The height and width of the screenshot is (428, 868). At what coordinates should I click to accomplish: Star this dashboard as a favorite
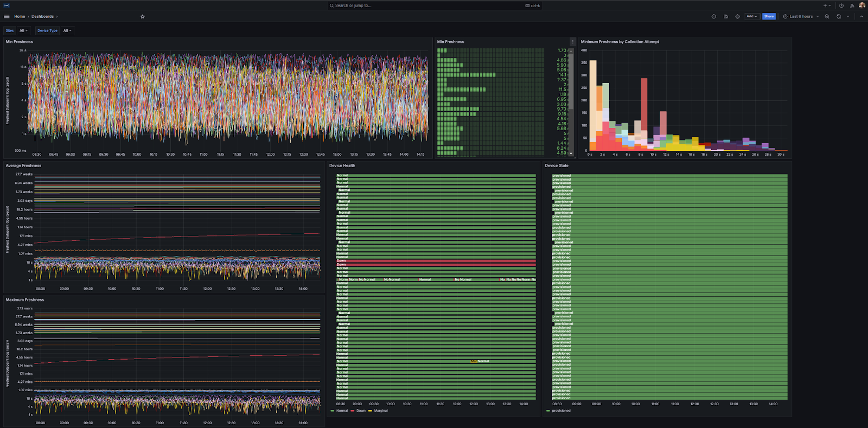coord(143,16)
